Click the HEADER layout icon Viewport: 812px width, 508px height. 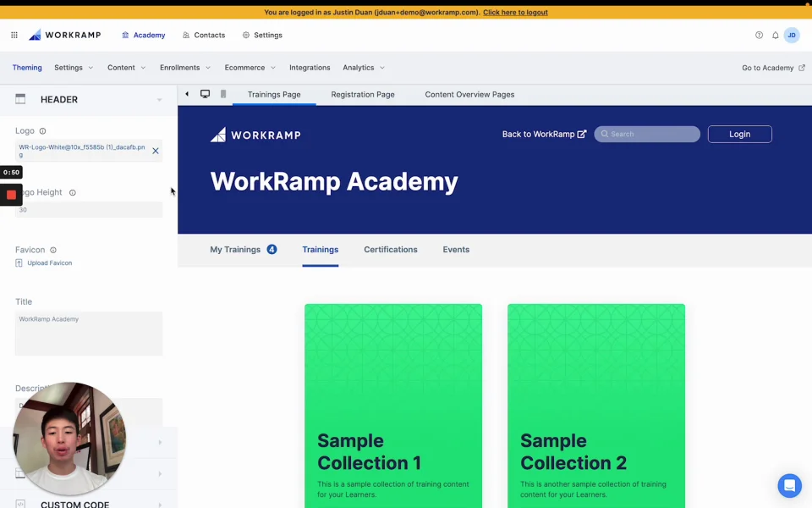tap(20, 99)
